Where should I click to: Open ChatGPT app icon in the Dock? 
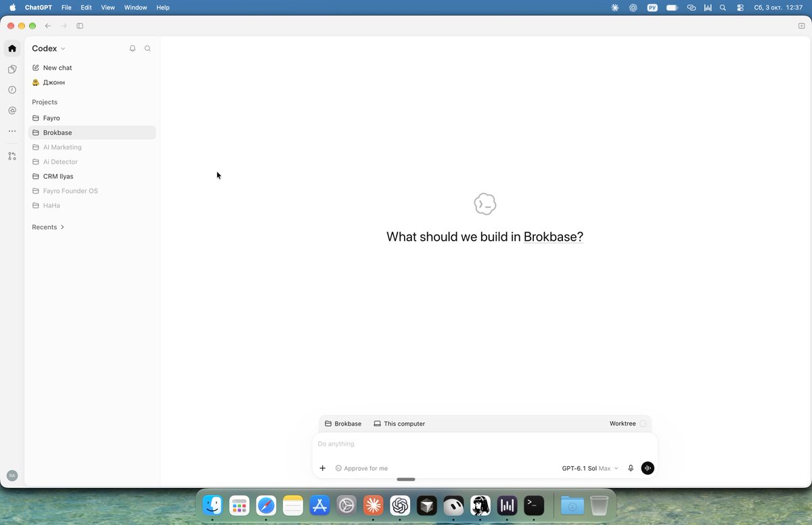[x=400, y=505]
